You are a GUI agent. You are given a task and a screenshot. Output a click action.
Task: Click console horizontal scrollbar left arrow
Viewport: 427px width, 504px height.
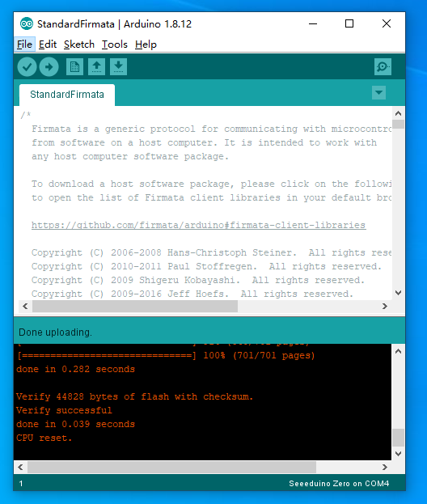(x=20, y=467)
